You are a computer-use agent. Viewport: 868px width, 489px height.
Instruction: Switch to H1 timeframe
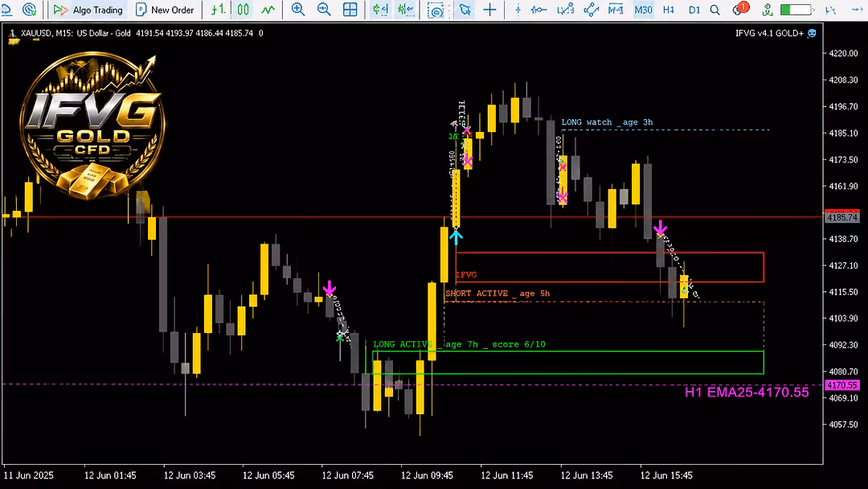pos(668,10)
